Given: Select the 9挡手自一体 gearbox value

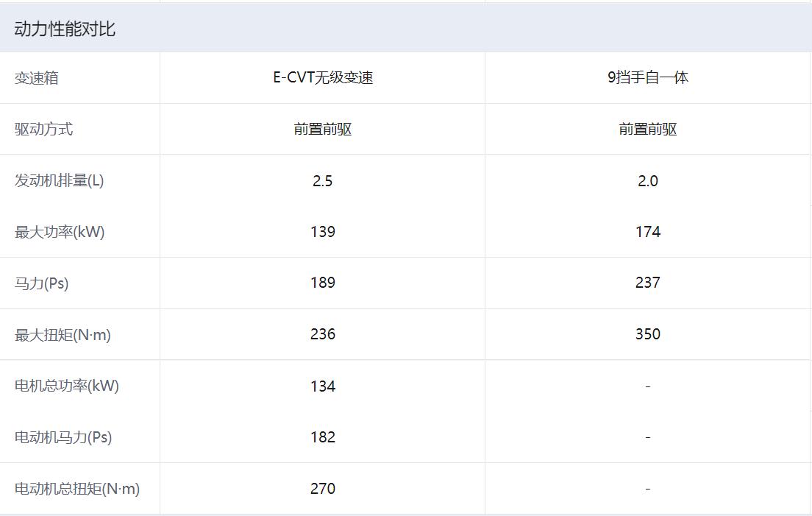Looking at the screenshot, I should click(647, 77).
